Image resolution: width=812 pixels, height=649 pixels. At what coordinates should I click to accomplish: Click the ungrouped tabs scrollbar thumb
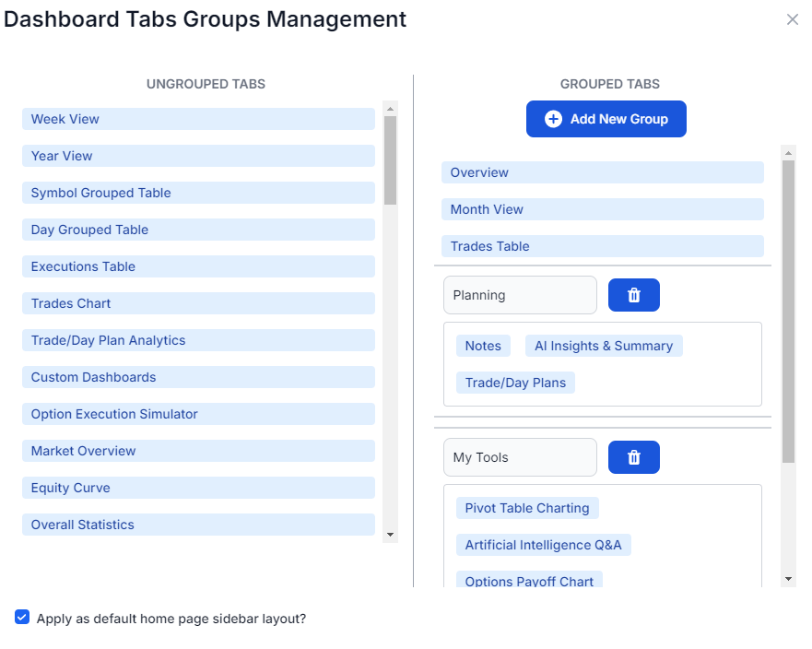tap(391, 160)
